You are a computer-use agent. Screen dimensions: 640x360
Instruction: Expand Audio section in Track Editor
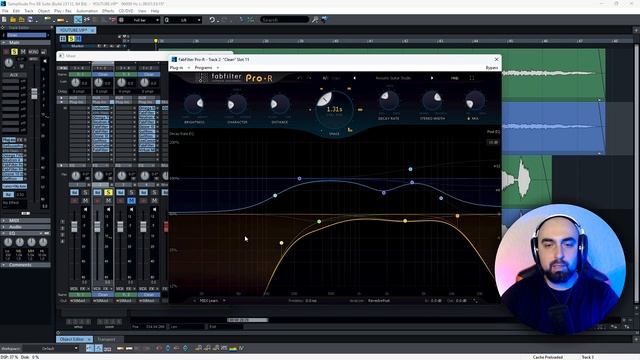(x=25, y=227)
